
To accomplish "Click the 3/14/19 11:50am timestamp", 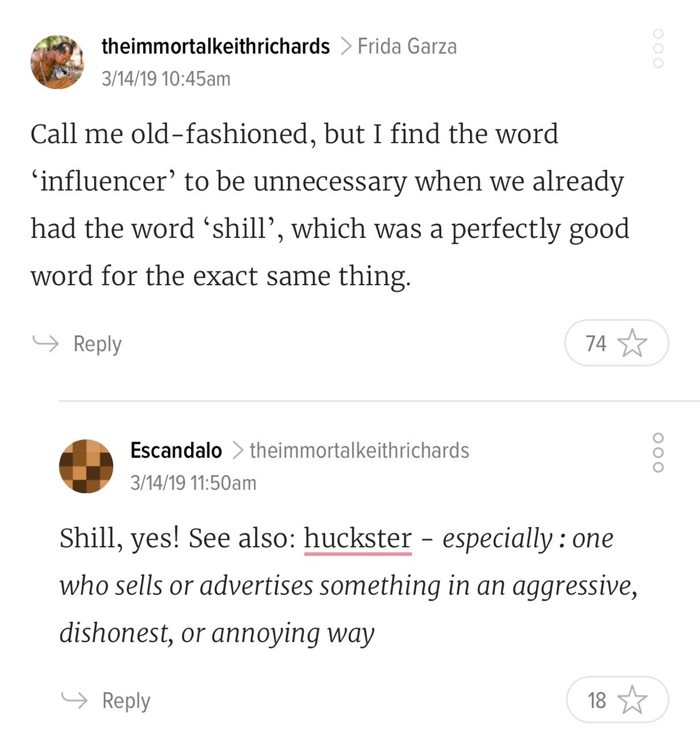I will coord(193,483).
